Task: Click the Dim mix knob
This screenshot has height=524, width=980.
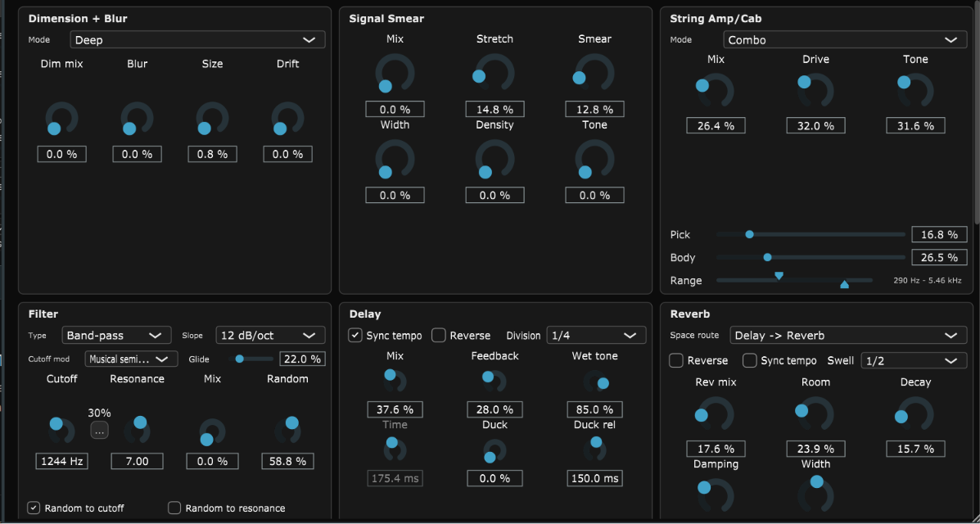Action: point(61,119)
